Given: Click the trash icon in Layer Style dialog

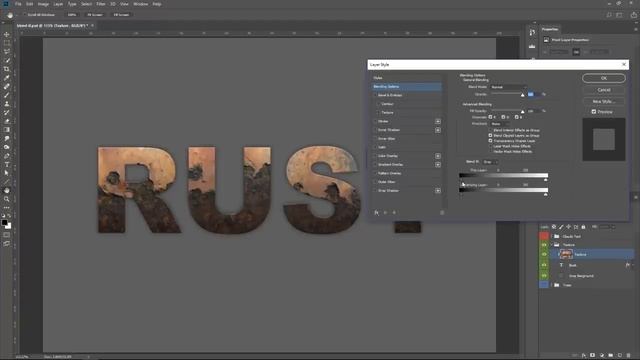Looking at the screenshot, I should 442,212.
